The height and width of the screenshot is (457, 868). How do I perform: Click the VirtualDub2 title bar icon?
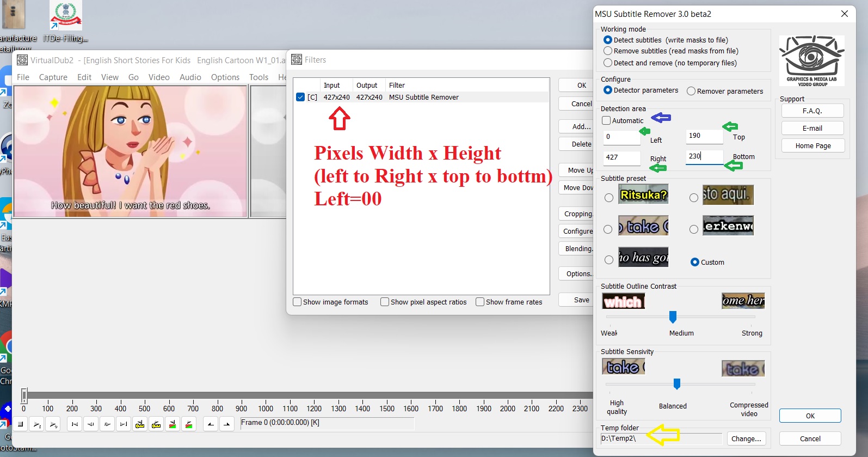click(x=22, y=60)
